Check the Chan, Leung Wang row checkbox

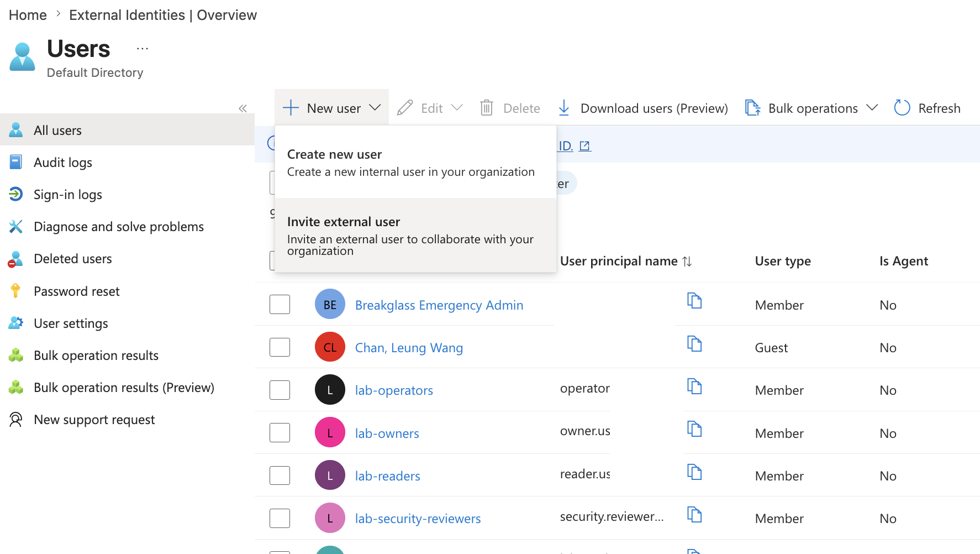click(x=280, y=347)
